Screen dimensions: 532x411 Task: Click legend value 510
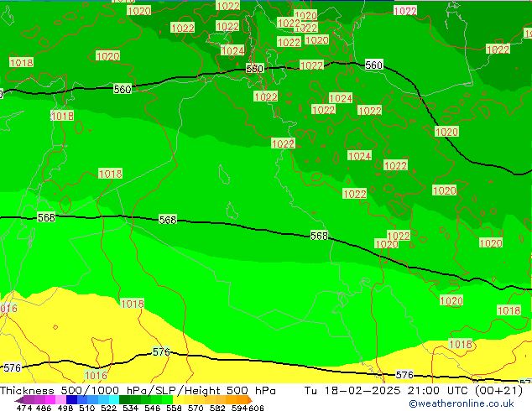87,408
